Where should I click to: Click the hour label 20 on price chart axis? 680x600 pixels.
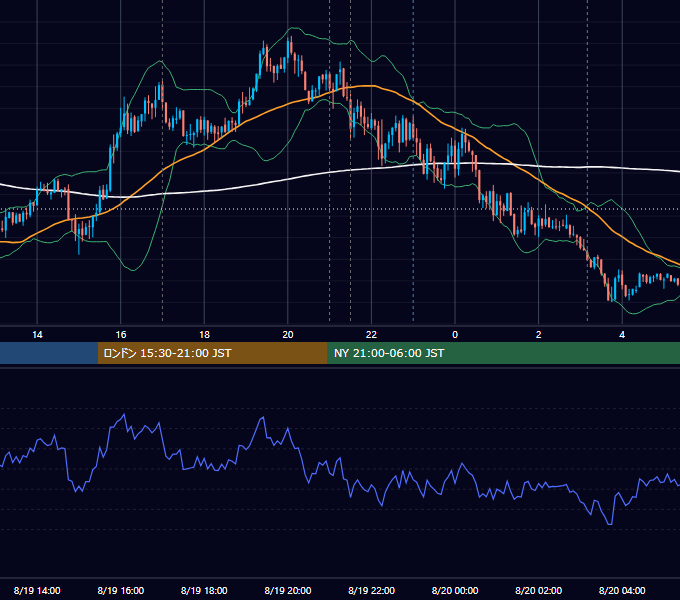click(x=288, y=335)
